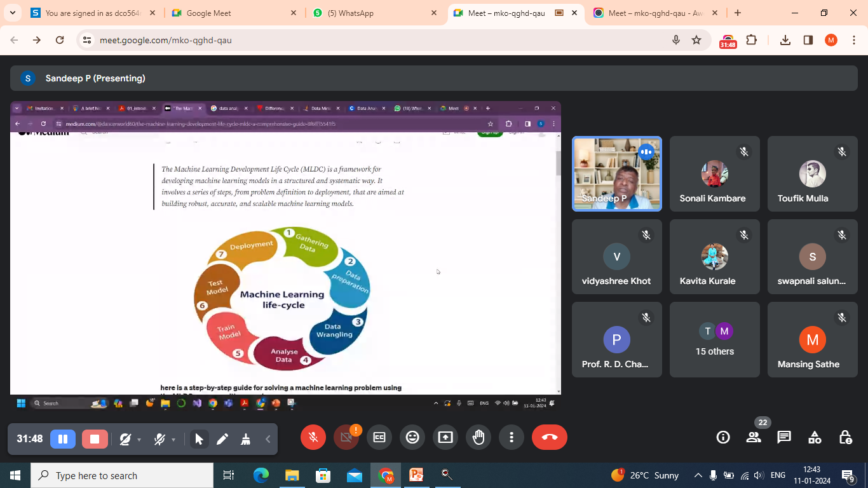Screen dimensions: 868x488
Task: Toggle the recorder microphone-off icon
Action: [x=159, y=439]
